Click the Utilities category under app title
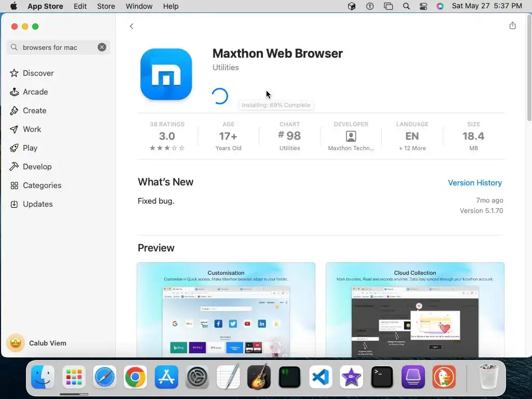The image size is (532, 399). (225, 68)
